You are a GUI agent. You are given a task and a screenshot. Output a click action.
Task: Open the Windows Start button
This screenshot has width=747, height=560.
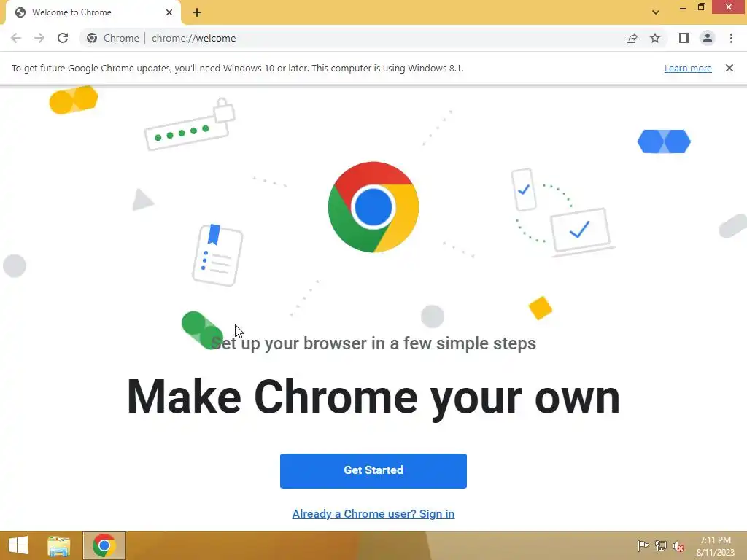(18, 545)
